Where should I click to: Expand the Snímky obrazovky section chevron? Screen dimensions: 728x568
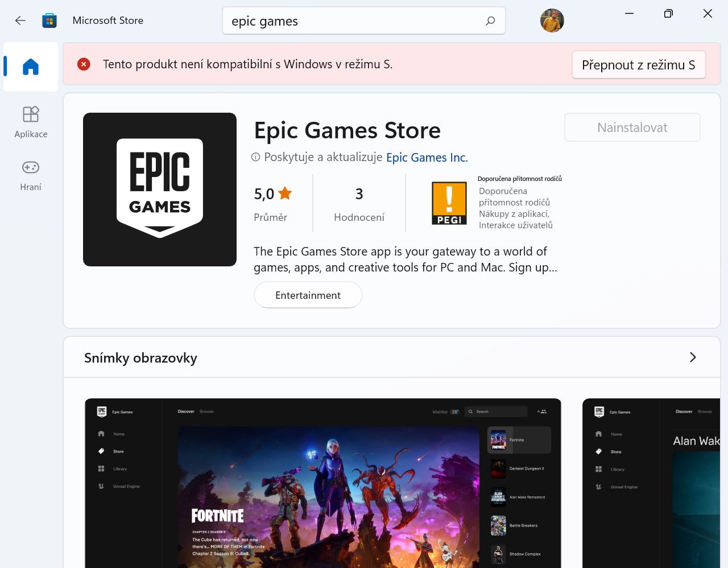click(693, 357)
